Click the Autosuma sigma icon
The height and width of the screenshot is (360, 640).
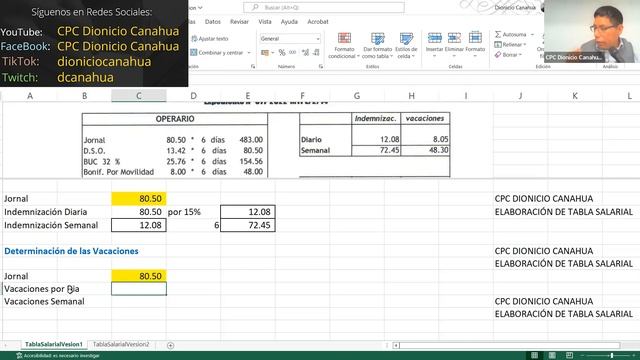click(498, 34)
